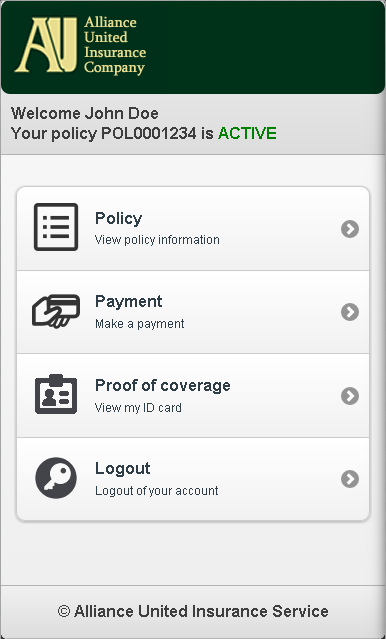This screenshot has width=386, height=639.
Task: Click View my ID card text
Action: tap(138, 408)
